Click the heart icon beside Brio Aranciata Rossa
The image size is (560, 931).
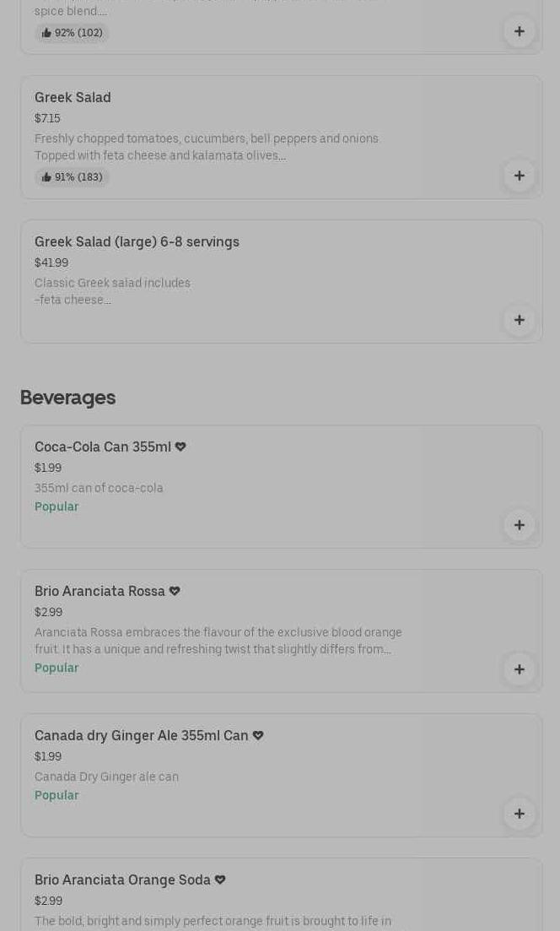(175, 591)
